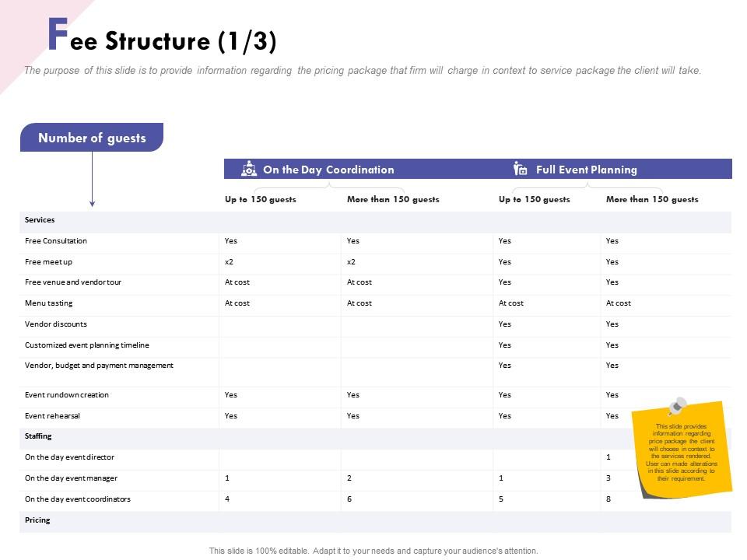Select Free venue and vendor tour label

pos(73,282)
